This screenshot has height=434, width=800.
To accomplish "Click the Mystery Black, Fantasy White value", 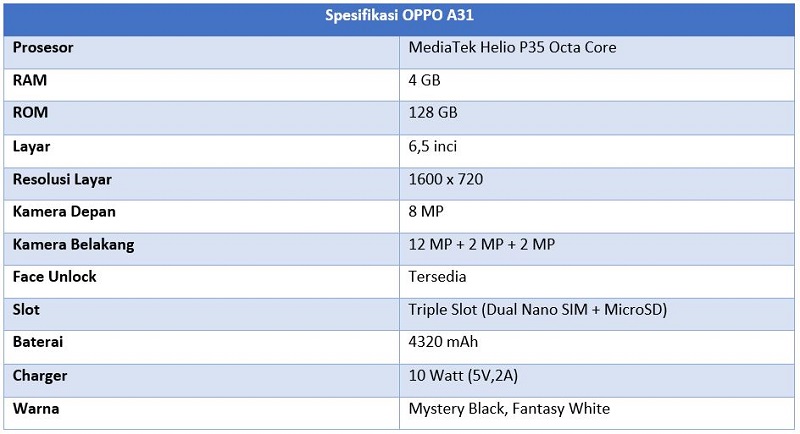I will point(509,408).
